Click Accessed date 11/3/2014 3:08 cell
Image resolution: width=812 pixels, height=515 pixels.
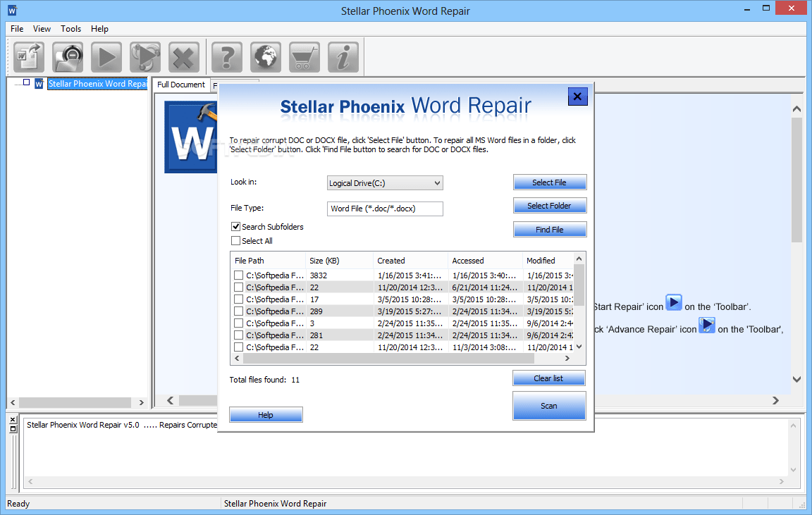point(484,347)
